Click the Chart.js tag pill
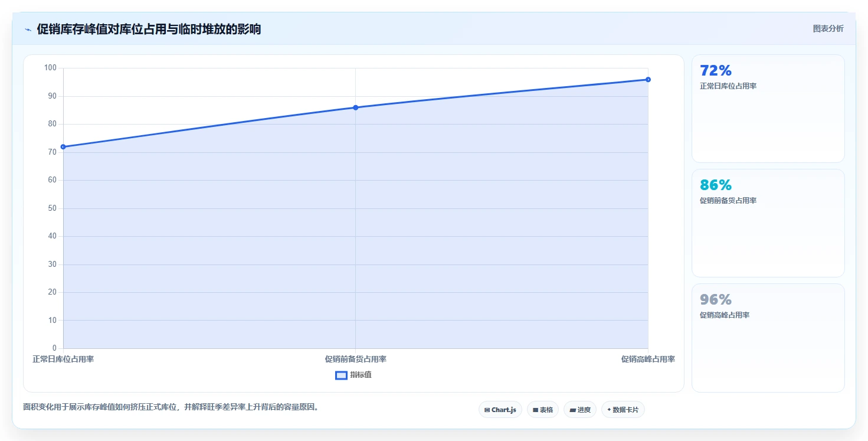 pos(500,410)
